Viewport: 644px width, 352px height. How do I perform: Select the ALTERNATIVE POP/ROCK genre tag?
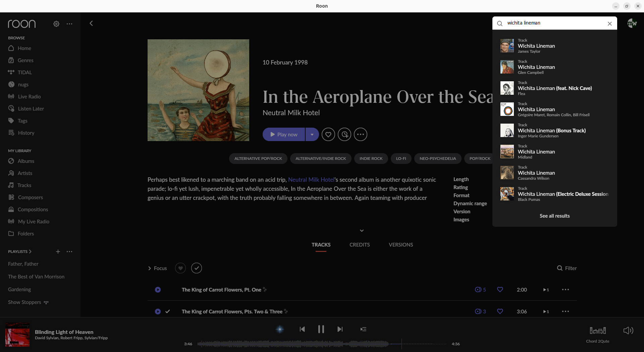pyautogui.click(x=258, y=159)
